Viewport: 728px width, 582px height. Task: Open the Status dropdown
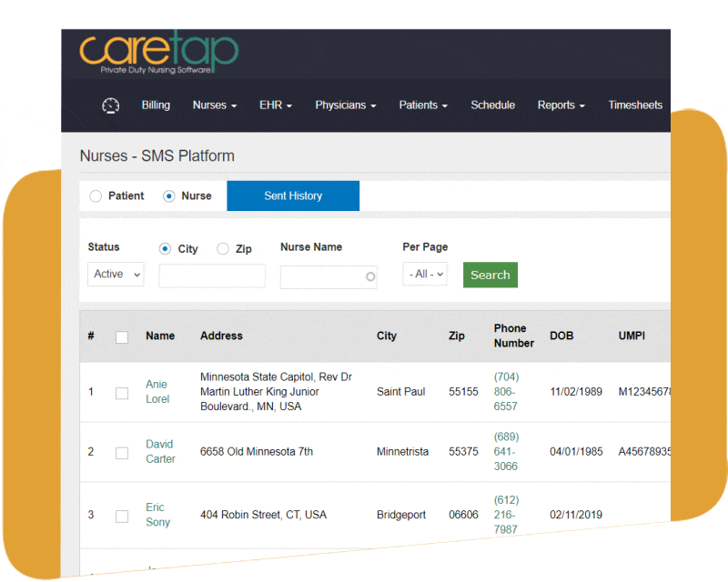(116, 274)
